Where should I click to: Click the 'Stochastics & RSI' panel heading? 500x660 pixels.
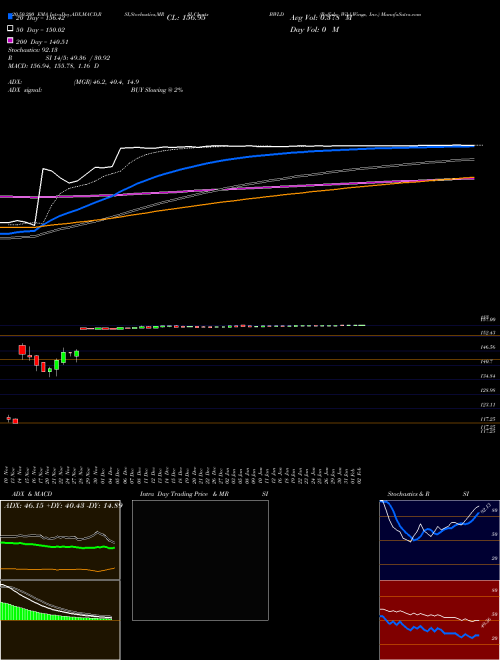tap(428, 494)
